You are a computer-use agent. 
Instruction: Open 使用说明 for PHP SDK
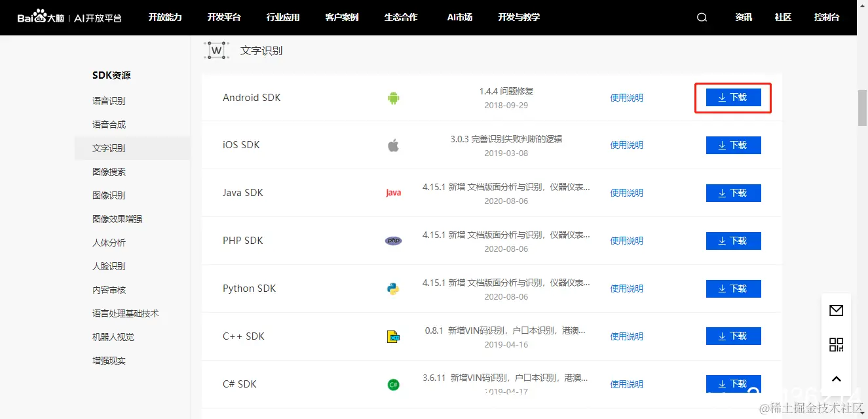point(627,241)
